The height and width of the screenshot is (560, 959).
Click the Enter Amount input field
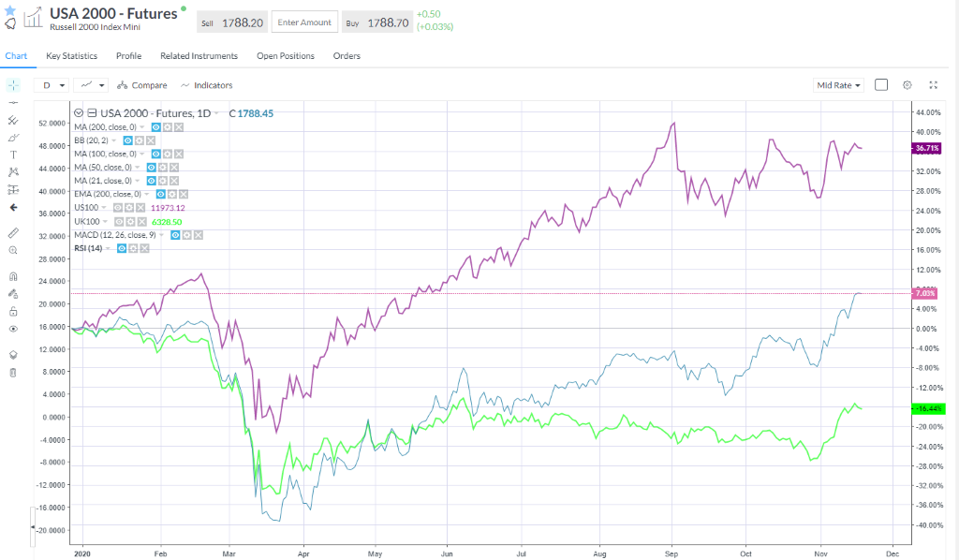coord(303,21)
